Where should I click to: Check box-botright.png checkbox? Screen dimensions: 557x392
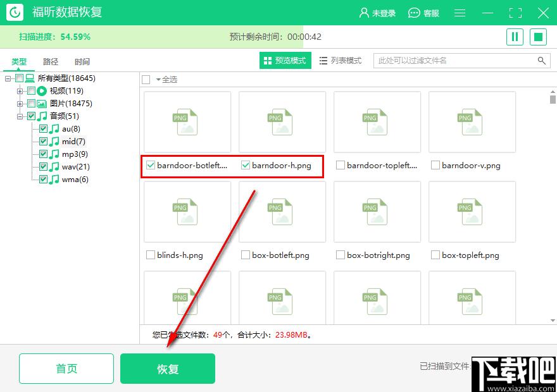click(x=341, y=255)
